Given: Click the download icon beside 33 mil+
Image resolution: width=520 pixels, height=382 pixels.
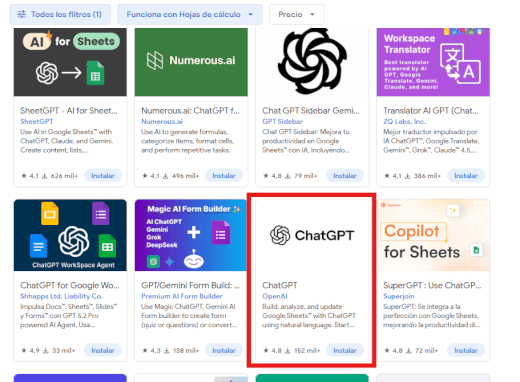Looking at the screenshot, I should tap(46, 350).
